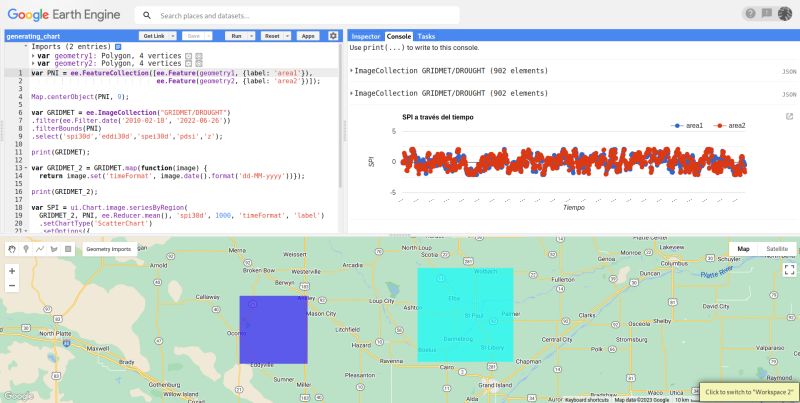Select the draw polygon shape tool
The image size is (800, 403).
[x=54, y=249]
